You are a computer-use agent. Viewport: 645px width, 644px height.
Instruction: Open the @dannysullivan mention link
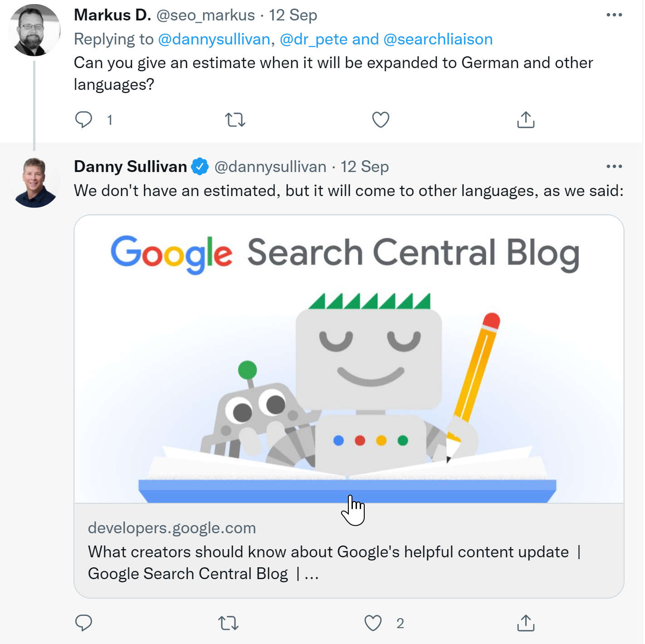pyautogui.click(x=215, y=39)
